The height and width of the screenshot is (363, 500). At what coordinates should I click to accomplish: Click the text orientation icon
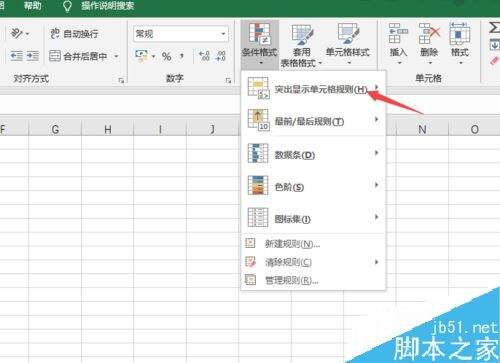coord(16,33)
